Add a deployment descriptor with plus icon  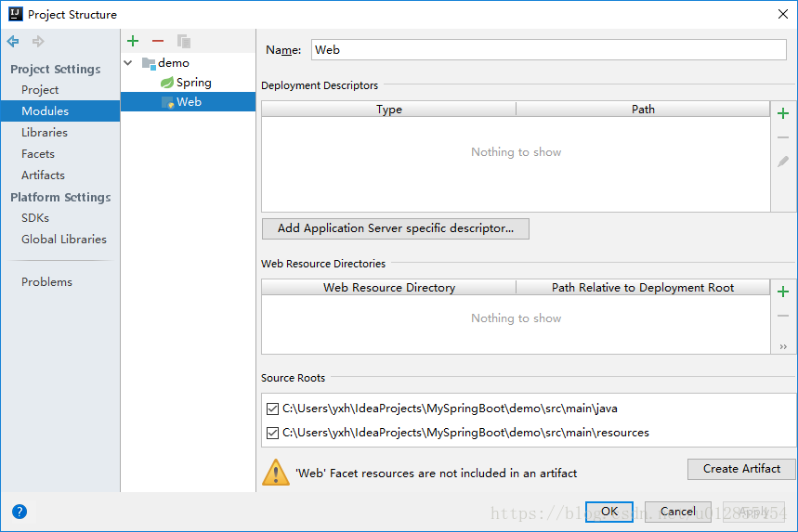pos(783,113)
